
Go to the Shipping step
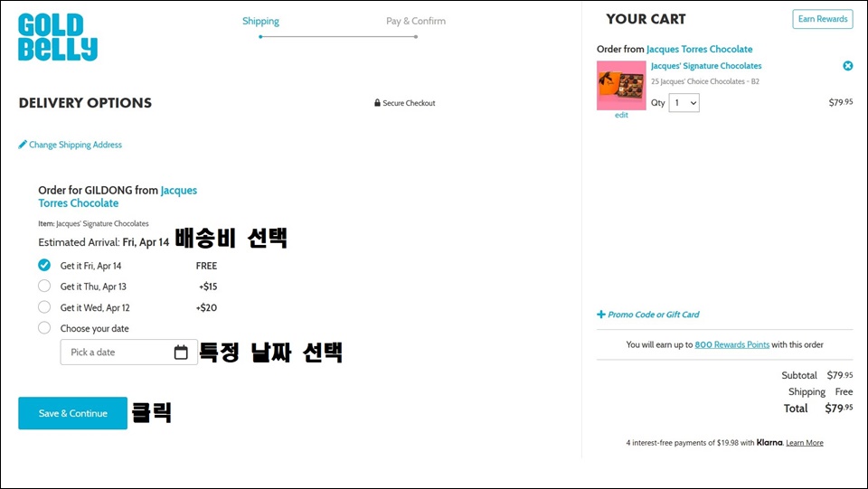pos(260,21)
